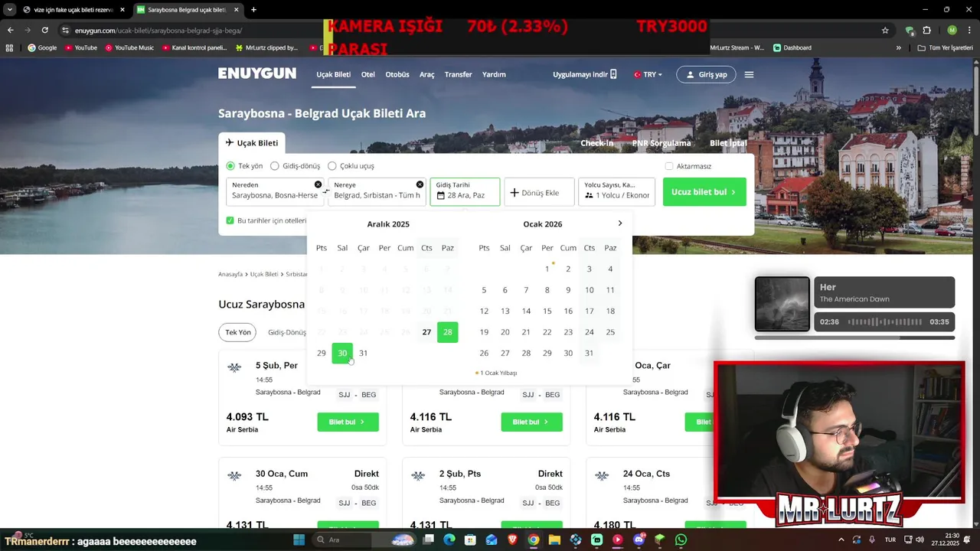Viewport: 980px width, 551px height.
Task: Click the Nereden departure input
Action: click(275, 191)
